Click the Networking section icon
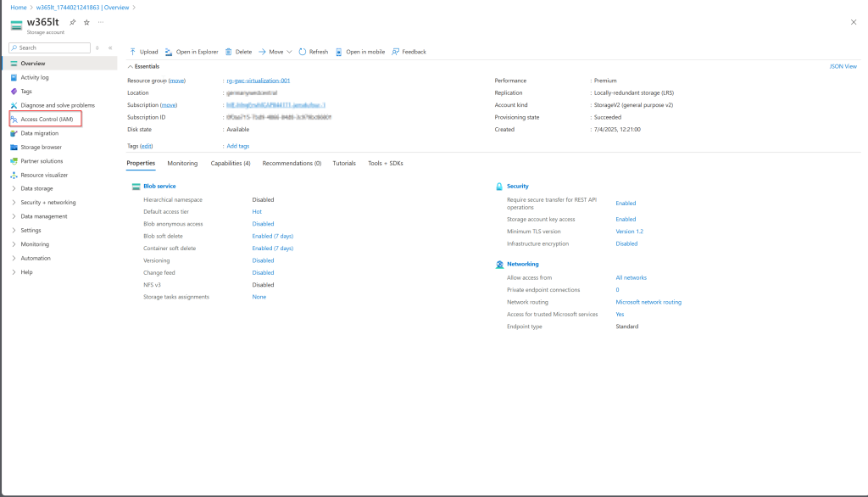 (499, 265)
